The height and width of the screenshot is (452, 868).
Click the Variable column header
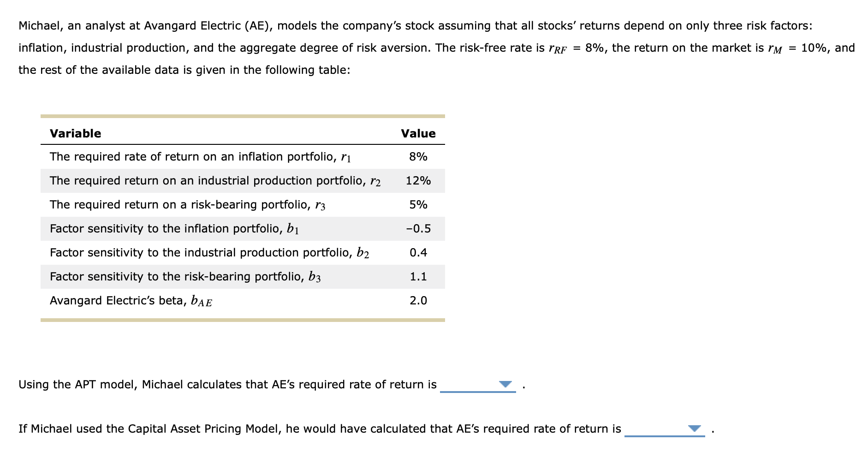pos(75,134)
